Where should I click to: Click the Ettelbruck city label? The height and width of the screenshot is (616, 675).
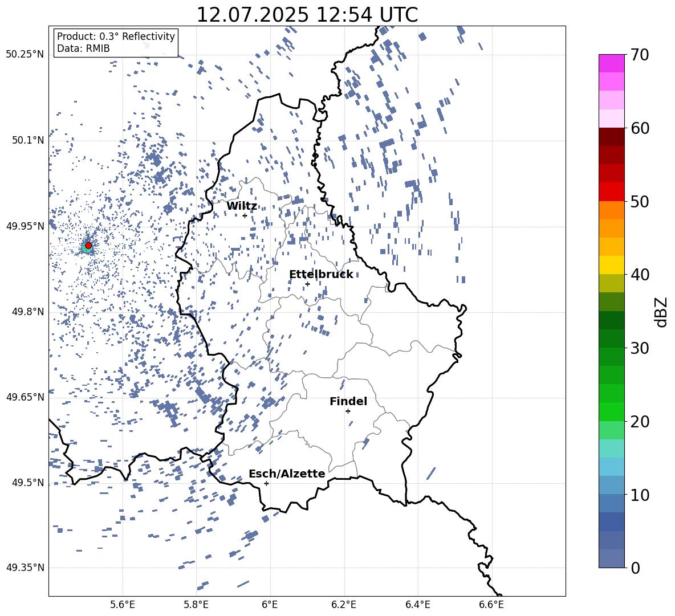point(321,275)
